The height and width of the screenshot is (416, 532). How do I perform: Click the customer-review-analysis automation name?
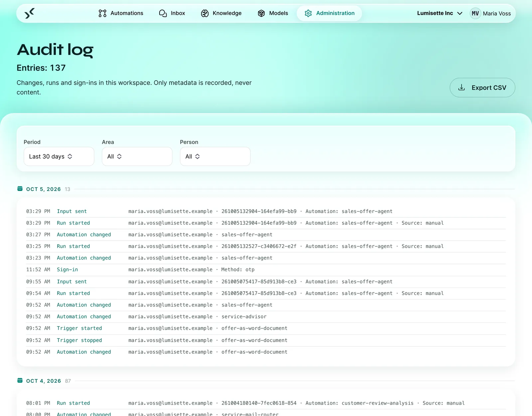pyautogui.click(x=378, y=403)
